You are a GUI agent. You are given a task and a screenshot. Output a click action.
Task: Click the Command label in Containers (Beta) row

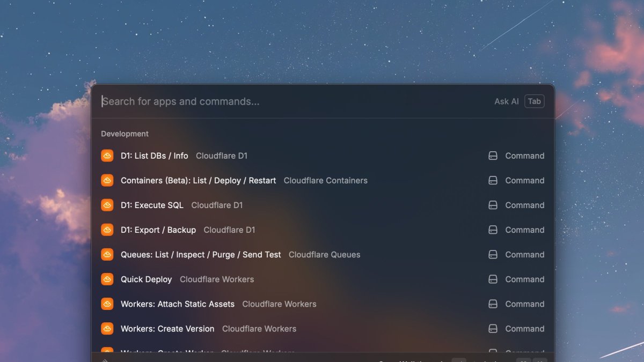tap(525, 180)
